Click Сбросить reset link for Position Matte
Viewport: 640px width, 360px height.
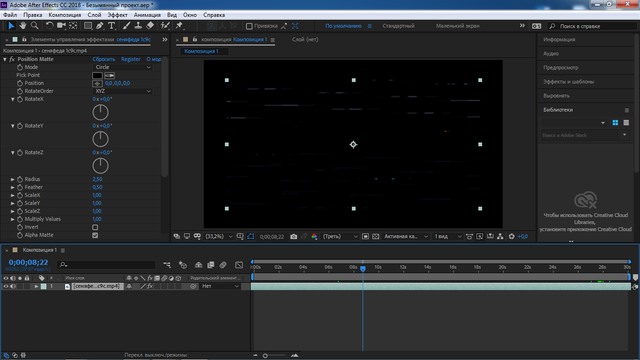[x=104, y=59]
